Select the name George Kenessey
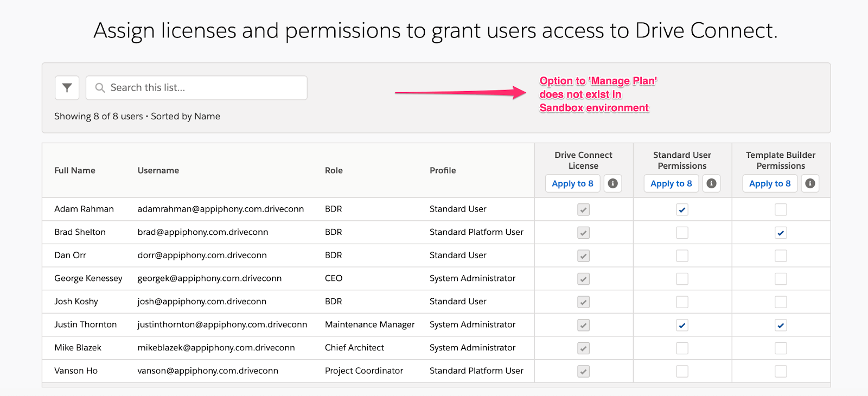Image resolution: width=868 pixels, height=396 pixels. [88, 278]
